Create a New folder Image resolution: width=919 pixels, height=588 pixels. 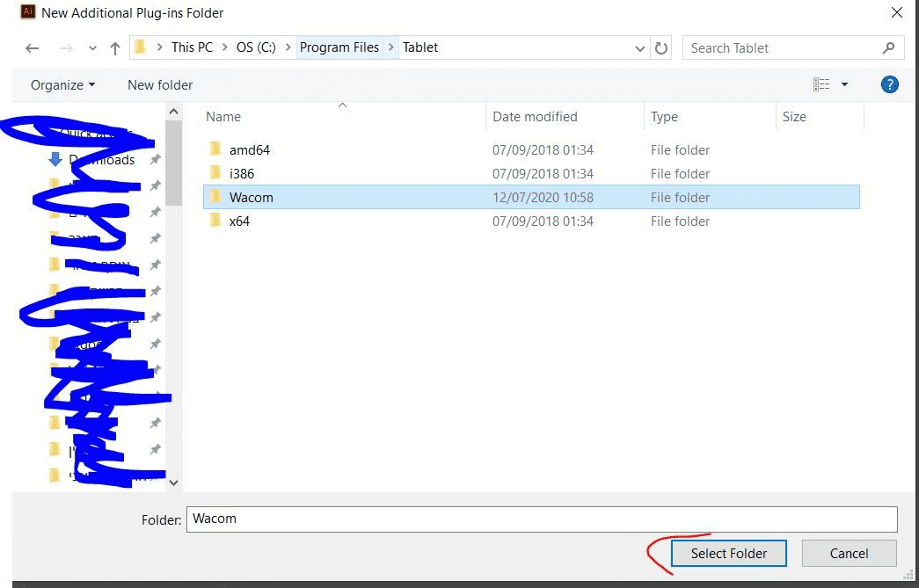pos(160,85)
